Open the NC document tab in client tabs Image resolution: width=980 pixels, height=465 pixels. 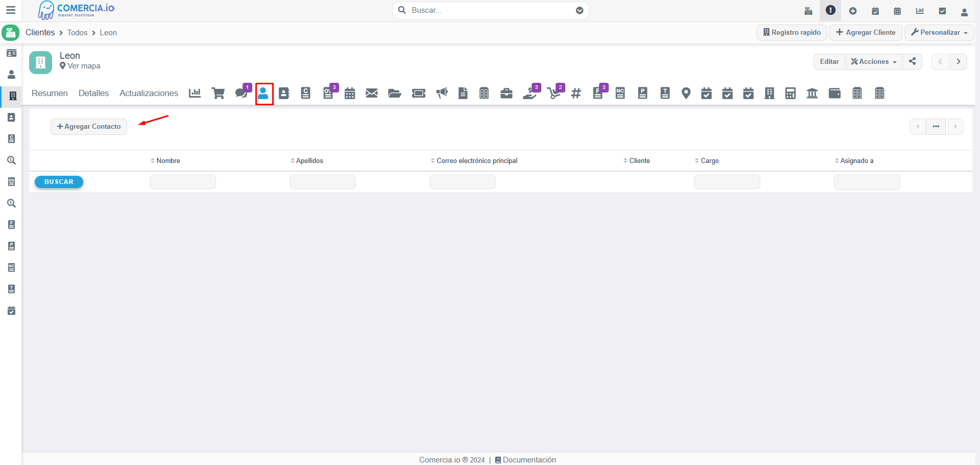tap(620, 93)
